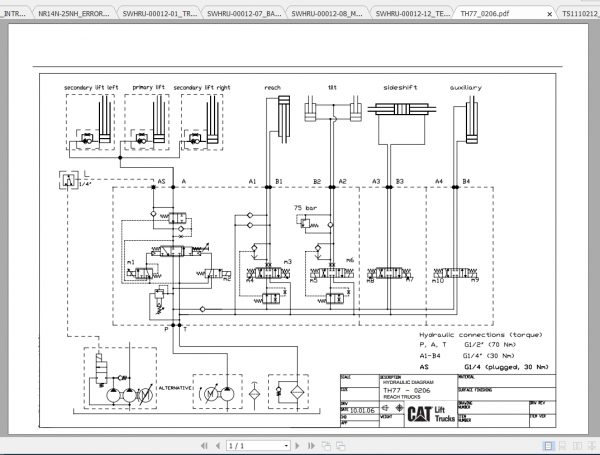
Task: Click the 'G1/4 (plugged, 30 Nm)' value
Action: pyautogui.click(x=506, y=367)
